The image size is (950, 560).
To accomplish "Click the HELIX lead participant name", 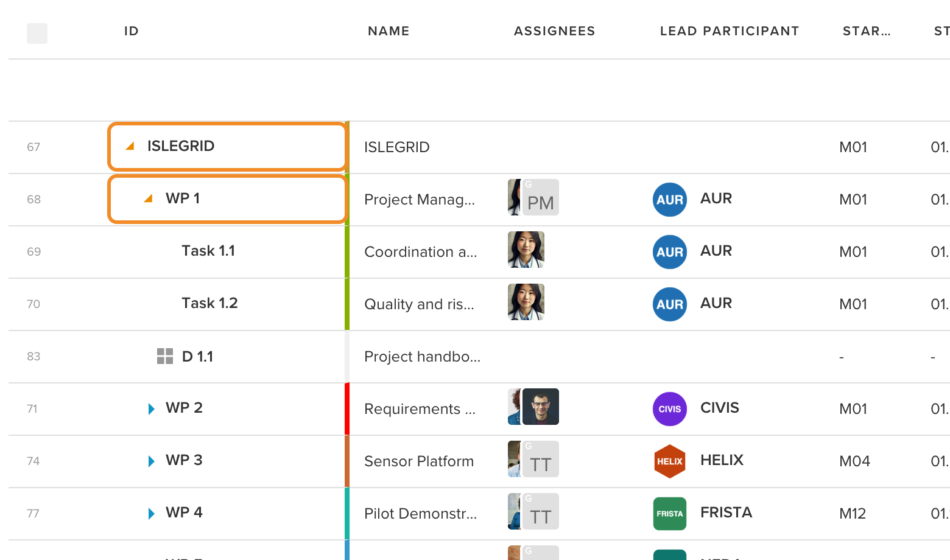I will click(x=722, y=460).
